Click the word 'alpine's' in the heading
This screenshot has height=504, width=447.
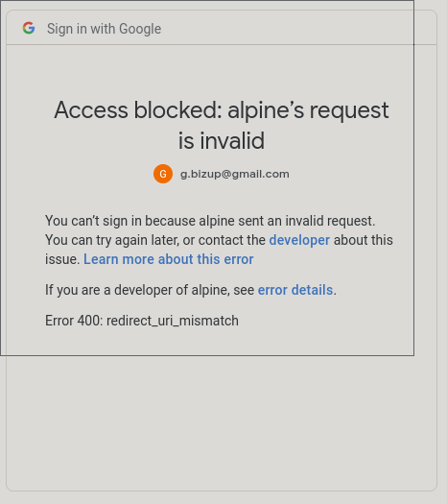(266, 110)
